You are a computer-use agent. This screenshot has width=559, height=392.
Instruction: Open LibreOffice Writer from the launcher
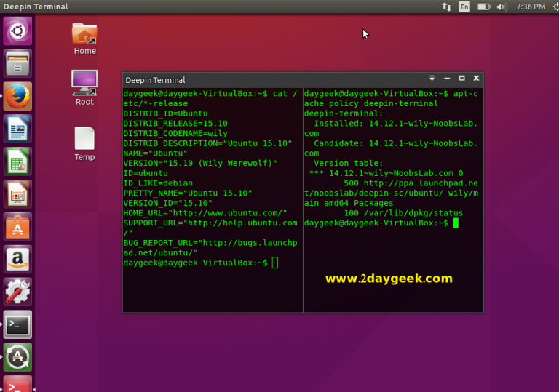[x=17, y=129]
